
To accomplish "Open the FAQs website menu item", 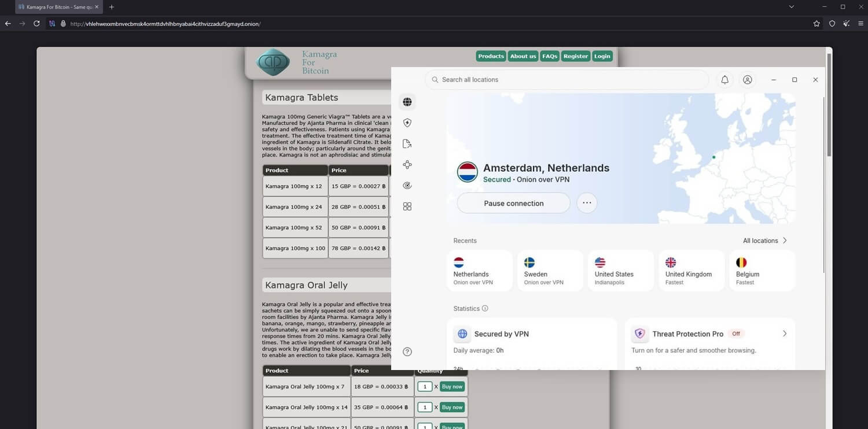I will [x=550, y=56].
